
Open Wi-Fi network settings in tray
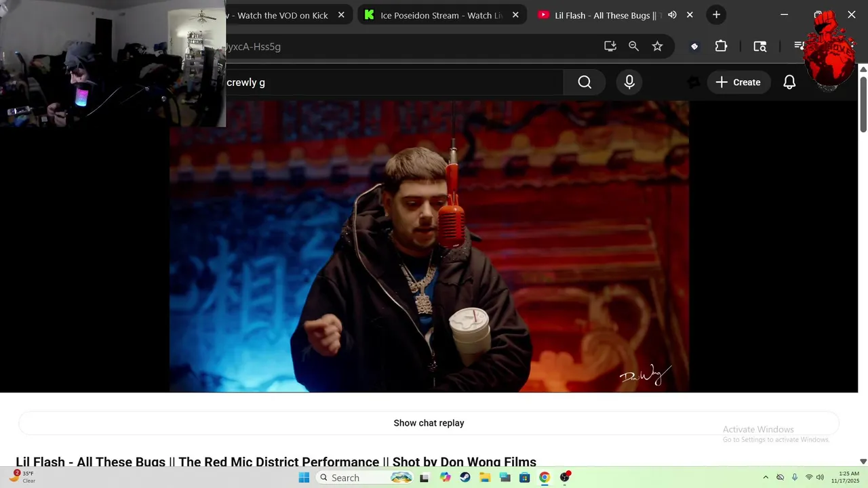(809, 477)
